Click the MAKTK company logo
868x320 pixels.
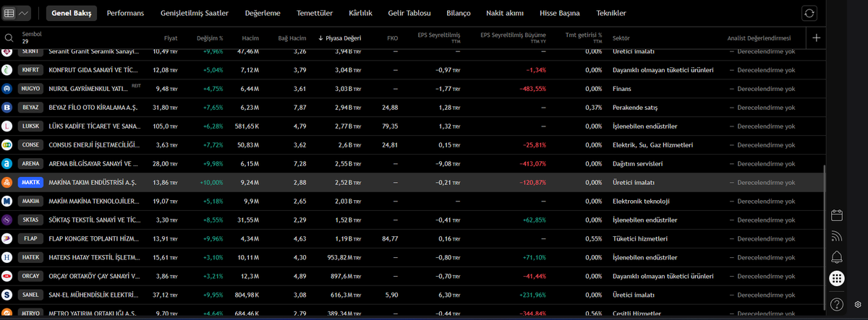pos(7,183)
